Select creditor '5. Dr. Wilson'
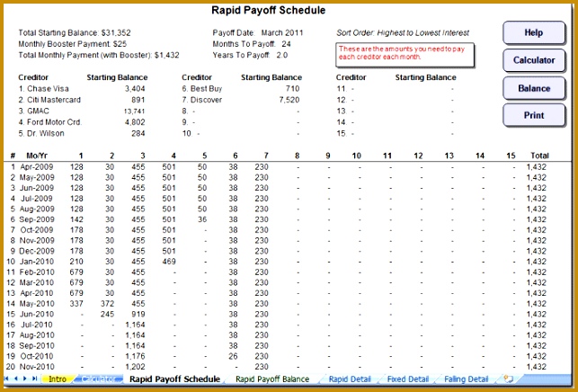Viewport: 578px width, 392px height. tap(41, 133)
